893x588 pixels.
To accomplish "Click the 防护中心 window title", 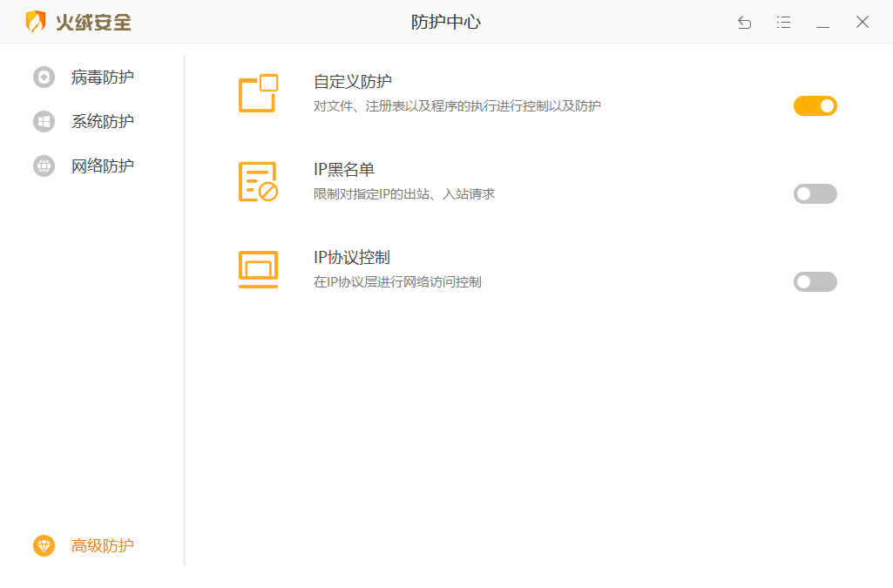I will (446, 22).
